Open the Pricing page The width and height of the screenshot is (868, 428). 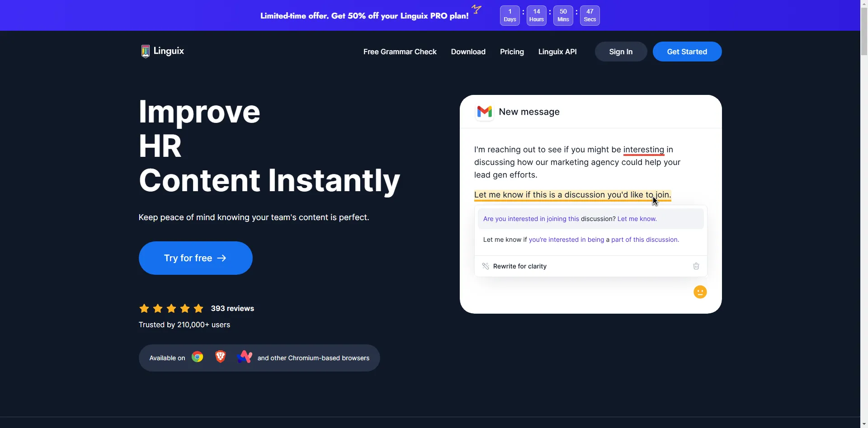point(512,52)
